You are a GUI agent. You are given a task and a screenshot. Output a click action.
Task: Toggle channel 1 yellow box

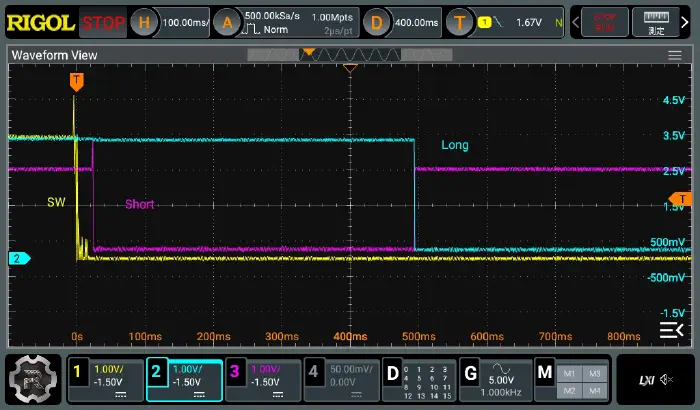pyautogui.click(x=104, y=378)
